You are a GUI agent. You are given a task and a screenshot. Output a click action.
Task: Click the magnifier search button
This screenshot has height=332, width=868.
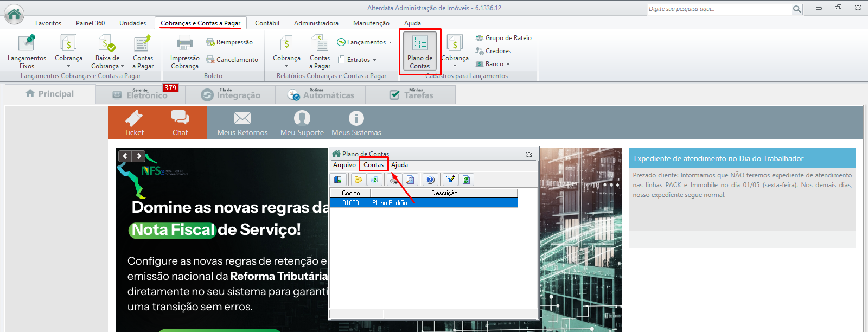coord(797,9)
